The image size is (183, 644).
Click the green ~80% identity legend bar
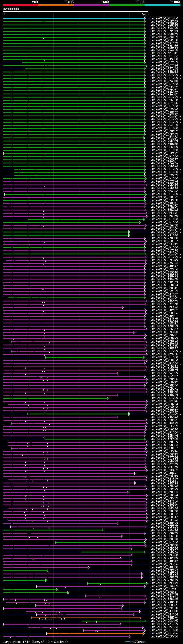[127, 5]
